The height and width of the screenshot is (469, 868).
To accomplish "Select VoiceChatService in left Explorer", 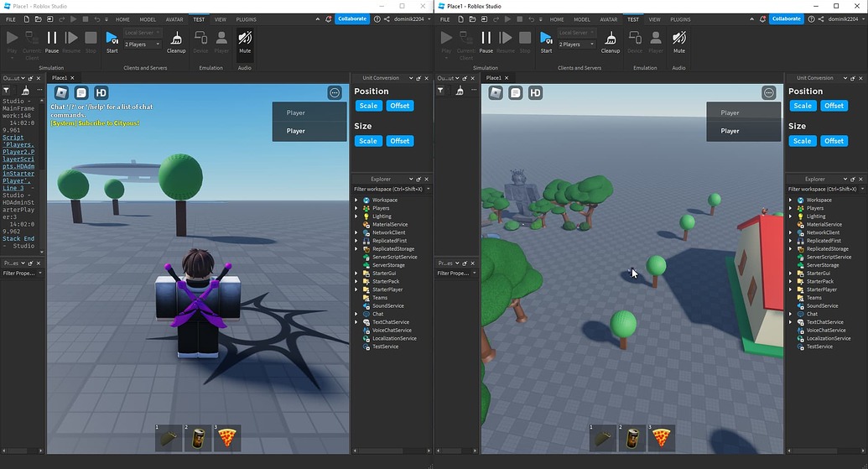I will (392, 330).
